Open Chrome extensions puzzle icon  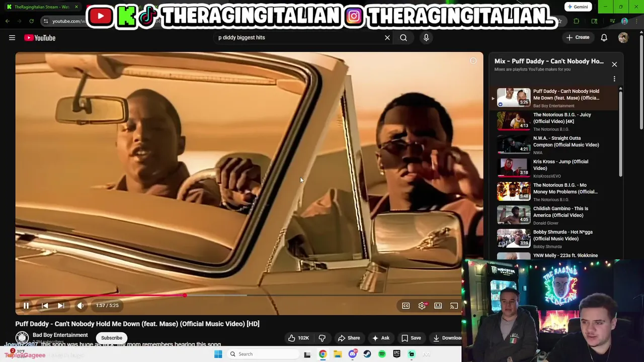(x=577, y=21)
